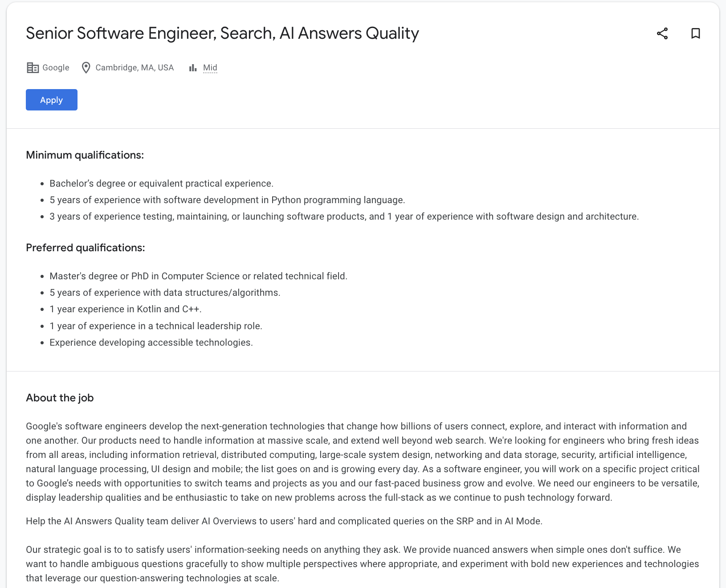Apply for the Senior Software Engineer role
726x588 pixels.
click(x=51, y=100)
